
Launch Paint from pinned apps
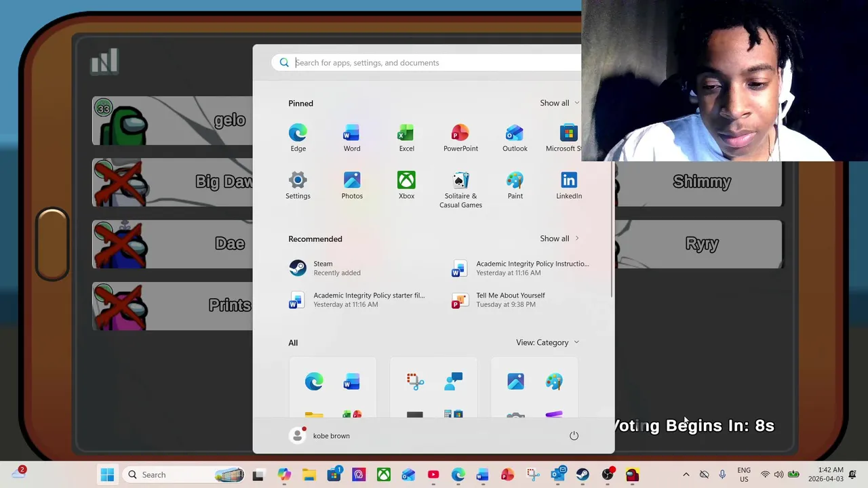coord(515,186)
